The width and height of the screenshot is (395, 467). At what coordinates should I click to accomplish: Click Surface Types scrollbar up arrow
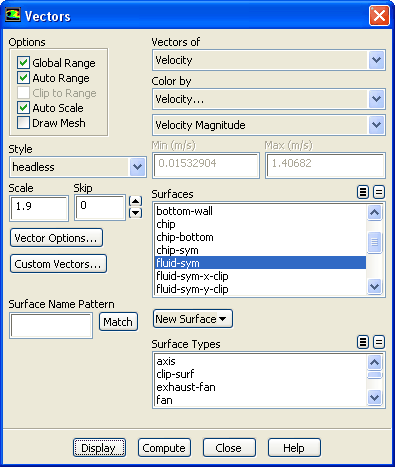(x=375, y=362)
